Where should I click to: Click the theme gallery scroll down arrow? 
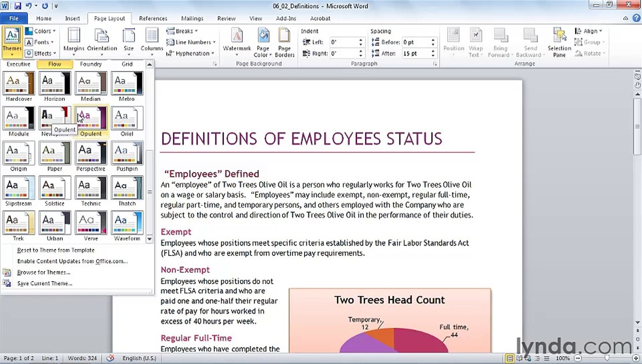(149, 239)
